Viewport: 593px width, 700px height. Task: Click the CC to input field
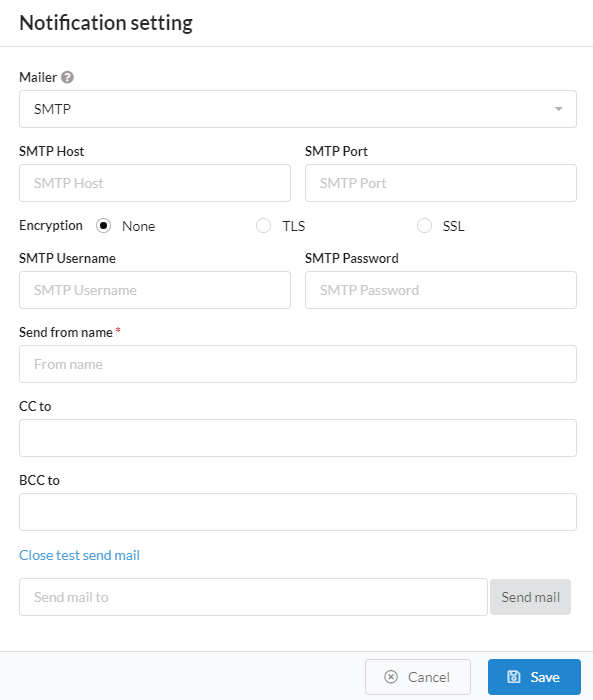[298, 438]
